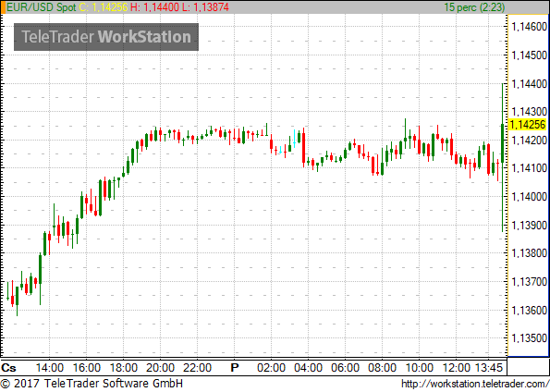Select the 20:00 time axis marker
This screenshot has width=550, height=392.
[160, 368]
